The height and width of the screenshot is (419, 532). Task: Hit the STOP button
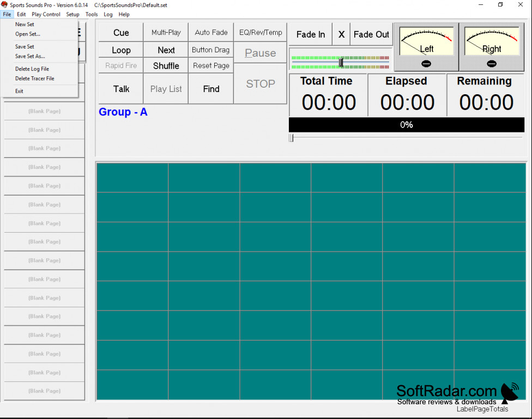point(261,83)
